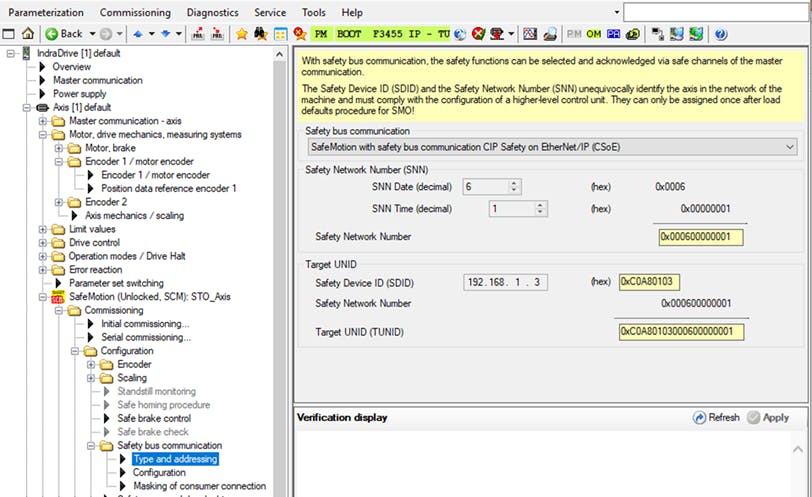Open the Diagnostics menu
Image resolution: width=812 pixels, height=497 pixels.
coord(213,12)
